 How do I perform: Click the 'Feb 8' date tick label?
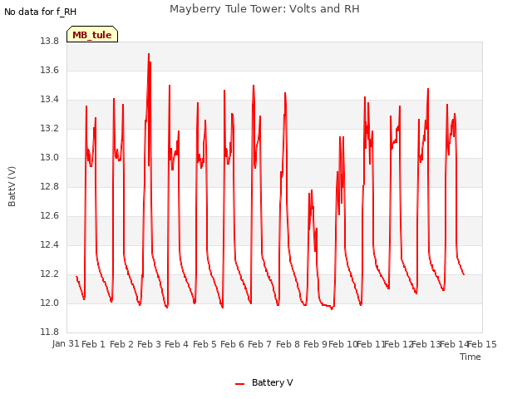[x=288, y=344]
